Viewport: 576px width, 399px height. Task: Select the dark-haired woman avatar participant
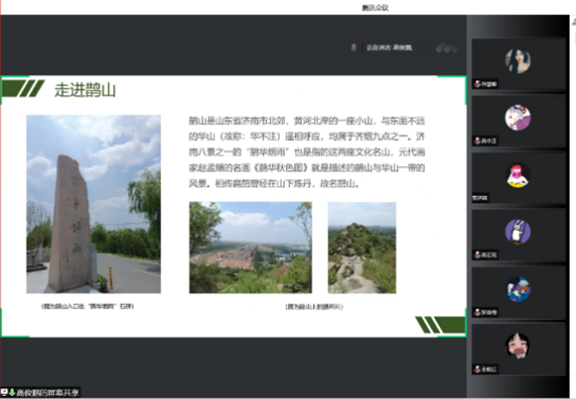point(518,61)
